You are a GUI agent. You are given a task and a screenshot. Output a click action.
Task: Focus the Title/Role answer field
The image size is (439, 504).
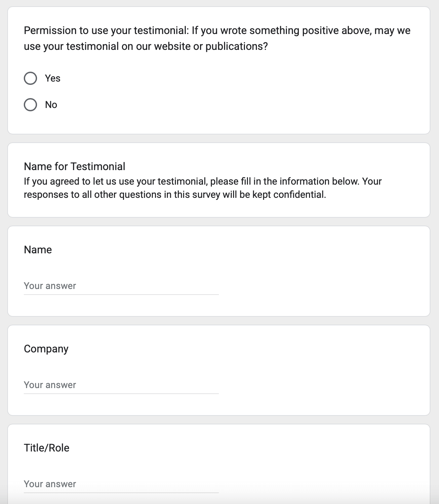pyautogui.click(x=121, y=484)
